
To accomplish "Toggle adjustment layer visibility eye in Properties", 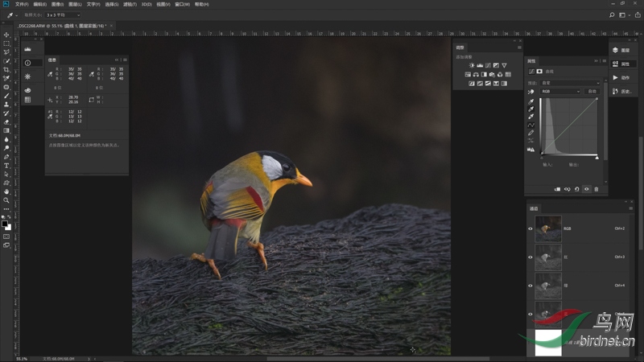I will click(x=586, y=189).
